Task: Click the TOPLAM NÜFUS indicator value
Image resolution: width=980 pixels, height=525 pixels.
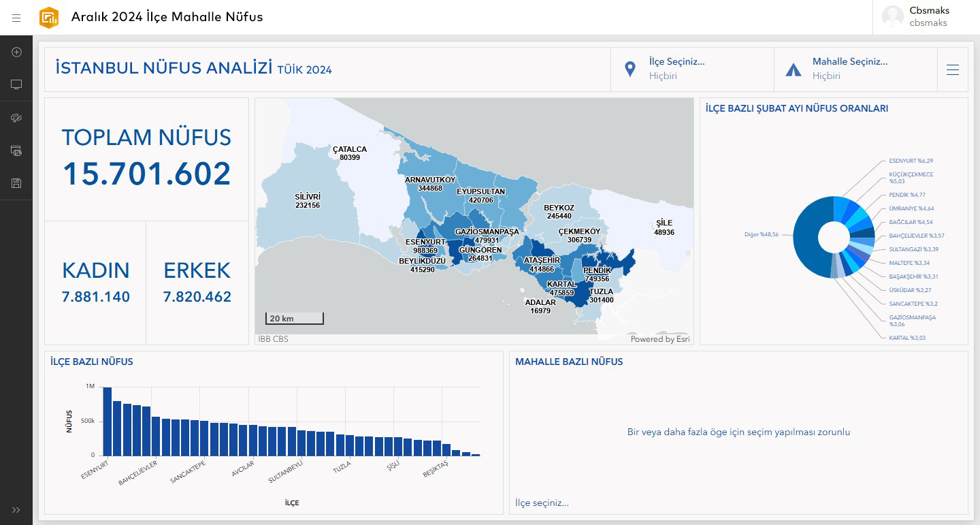Action: [x=146, y=174]
